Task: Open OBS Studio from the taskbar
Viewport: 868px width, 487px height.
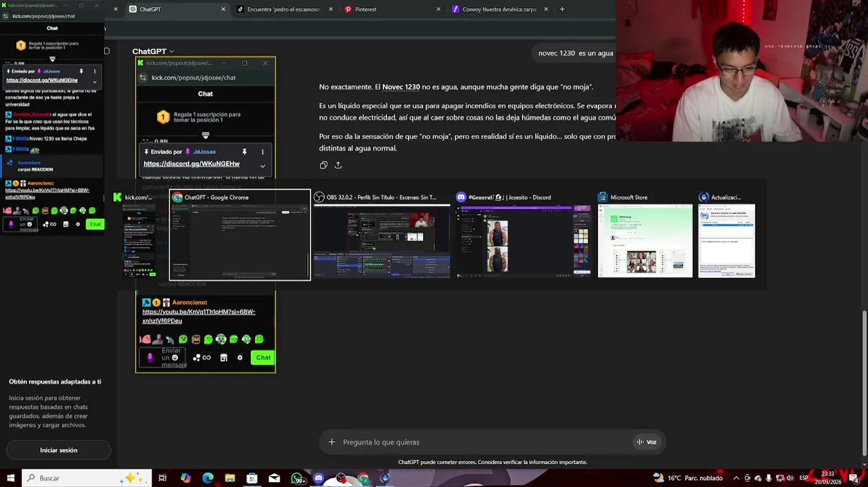Action: click(x=341, y=478)
